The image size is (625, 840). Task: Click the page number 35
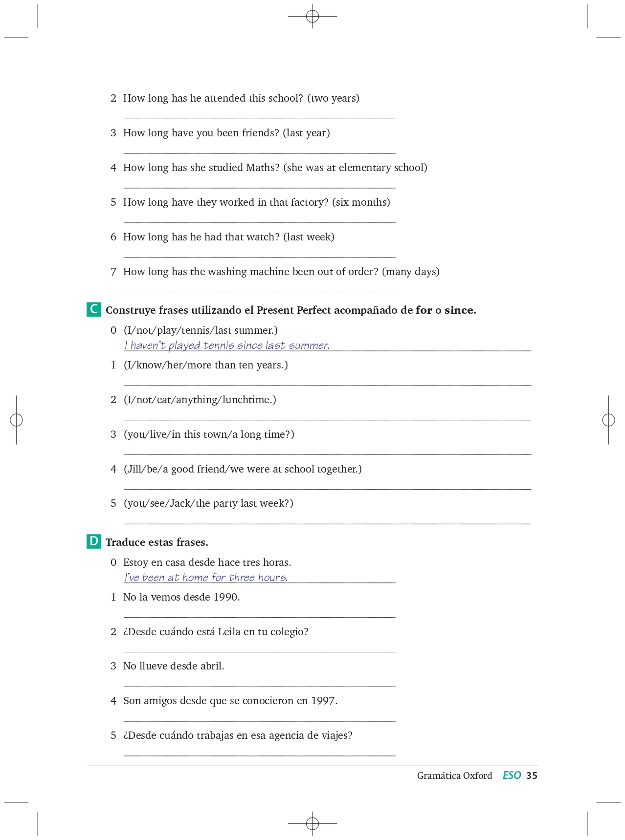tap(532, 775)
